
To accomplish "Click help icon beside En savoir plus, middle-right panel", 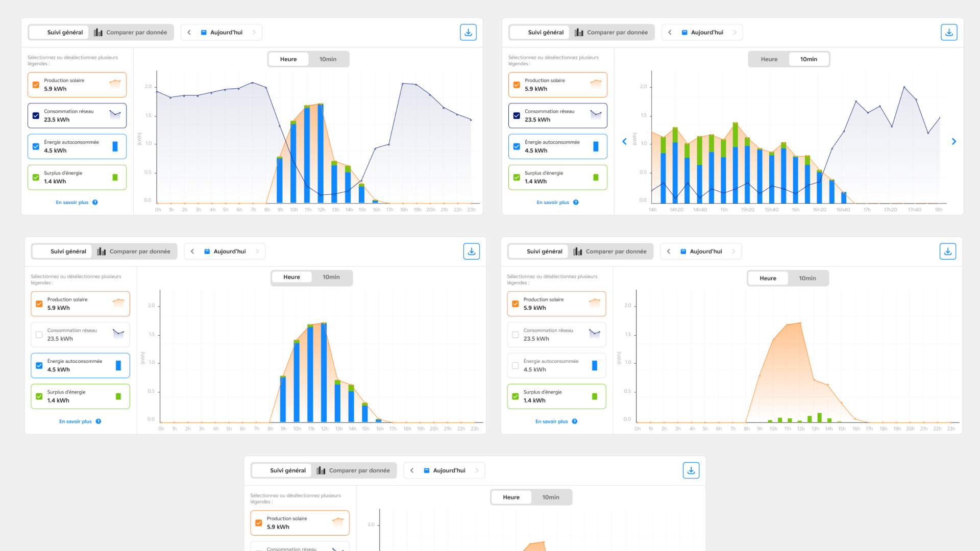I will [x=575, y=421].
